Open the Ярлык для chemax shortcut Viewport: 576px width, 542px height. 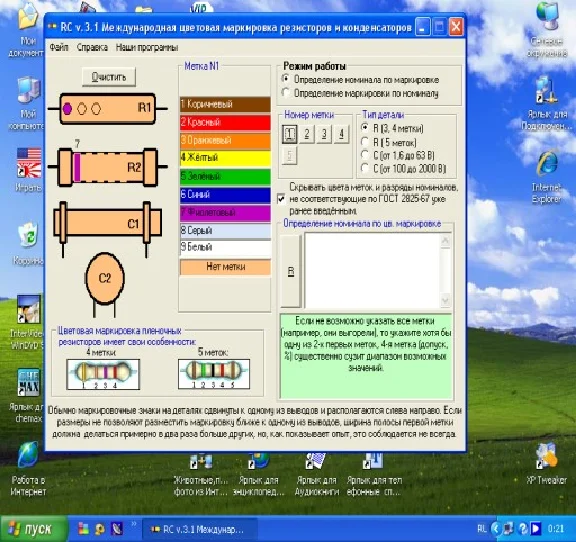[28, 396]
